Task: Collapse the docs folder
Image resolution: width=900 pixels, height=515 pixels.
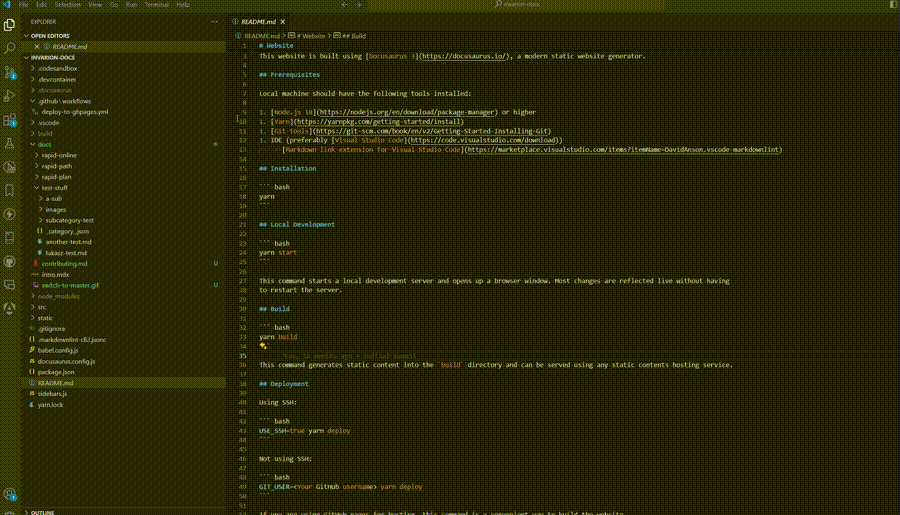Action: coord(33,144)
